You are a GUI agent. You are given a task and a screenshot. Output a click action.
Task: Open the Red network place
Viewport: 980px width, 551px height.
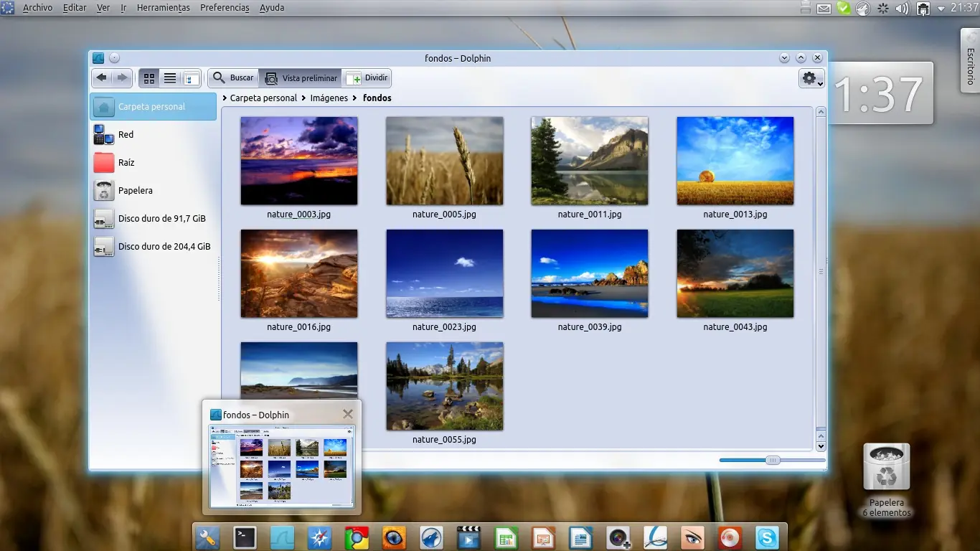[x=126, y=135]
